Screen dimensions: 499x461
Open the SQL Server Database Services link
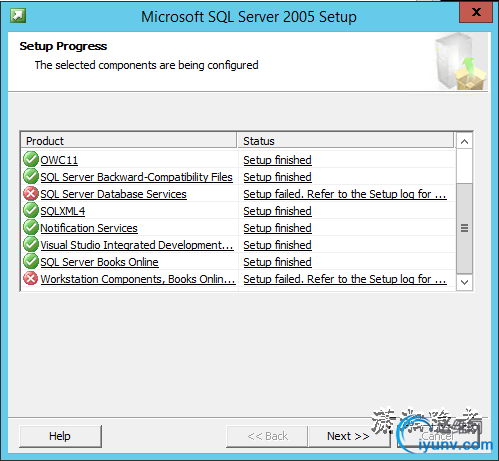coord(113,194)
